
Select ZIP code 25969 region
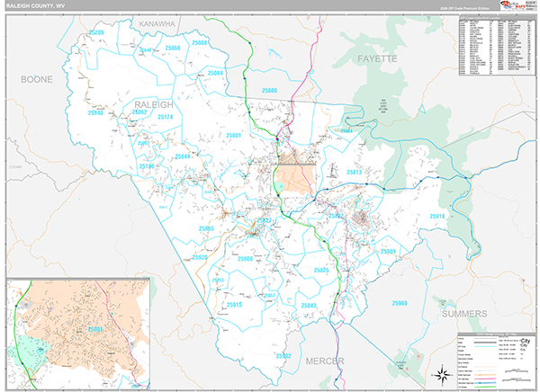400,303
